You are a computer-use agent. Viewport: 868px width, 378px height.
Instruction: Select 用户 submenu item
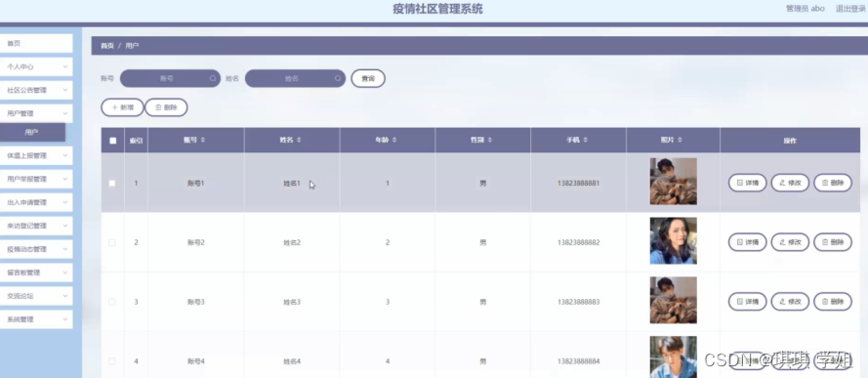coord(32,132)
